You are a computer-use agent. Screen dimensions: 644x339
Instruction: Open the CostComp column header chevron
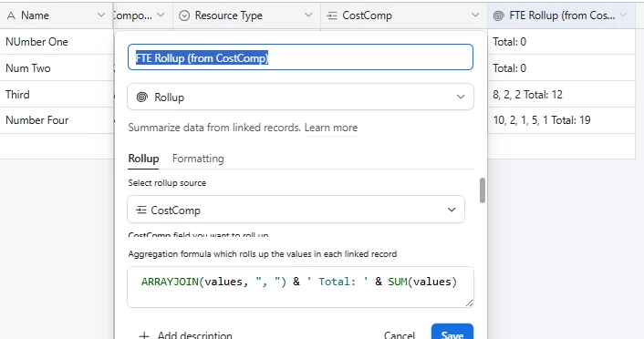point(475,15)
